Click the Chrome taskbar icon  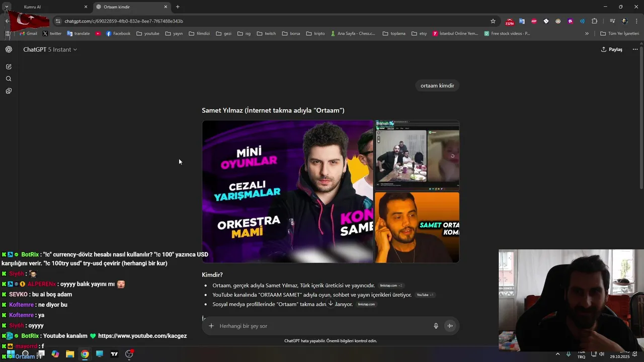click(x=85, y=354)
